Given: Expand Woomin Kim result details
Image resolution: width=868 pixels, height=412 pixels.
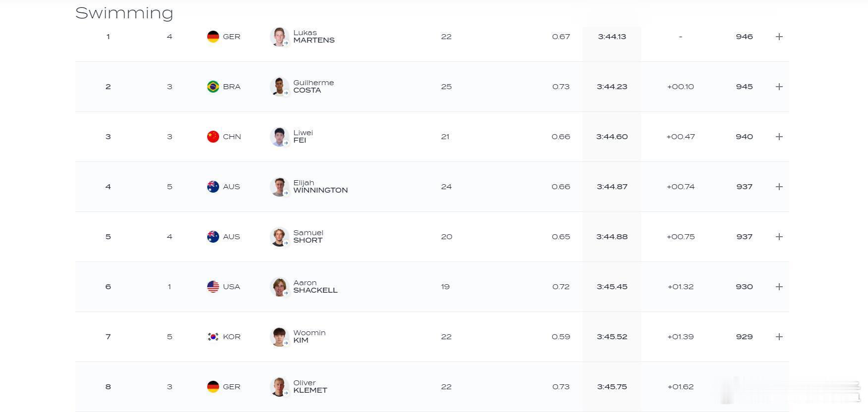Looking at the screenshot, I should coord(779,337).
